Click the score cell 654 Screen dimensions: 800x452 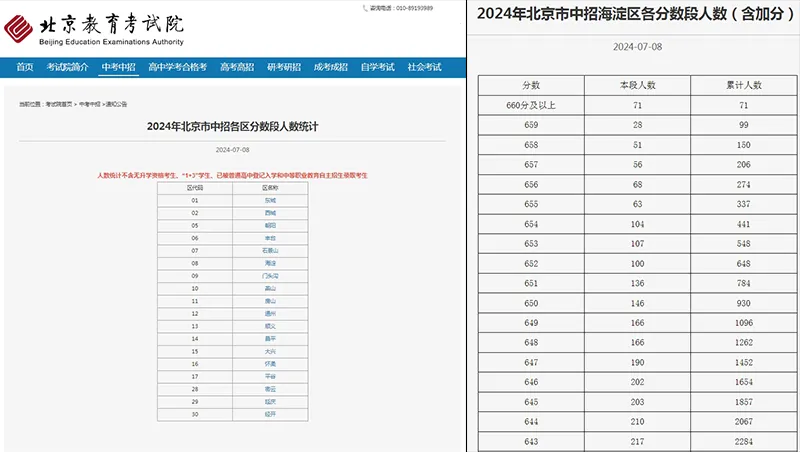531,224
